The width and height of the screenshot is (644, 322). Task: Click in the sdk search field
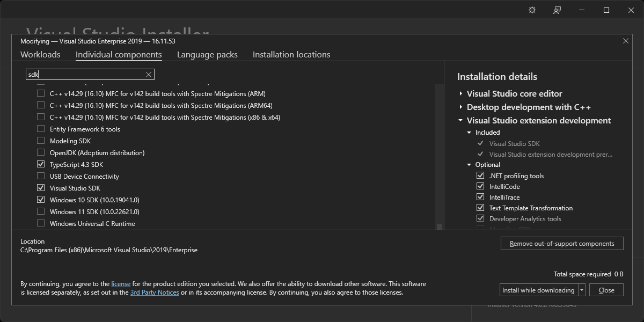pyautogui.click(x=86, y=75)
